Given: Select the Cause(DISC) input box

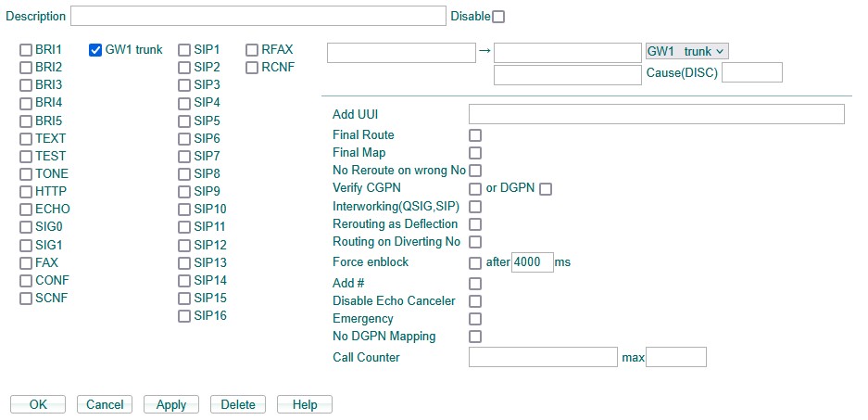Looking at the screenshot, I should click(752, 72).
